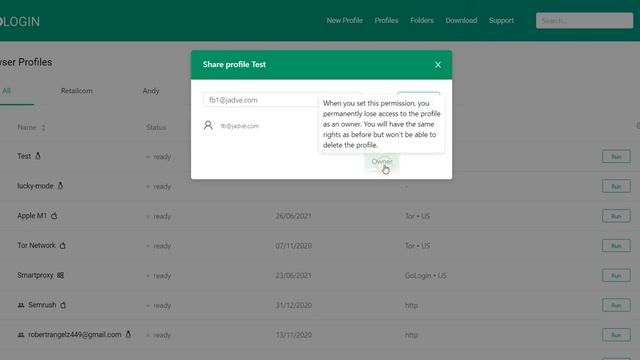
Task: Close the Share profile Test dialog
Action: [x=438, y=64]
